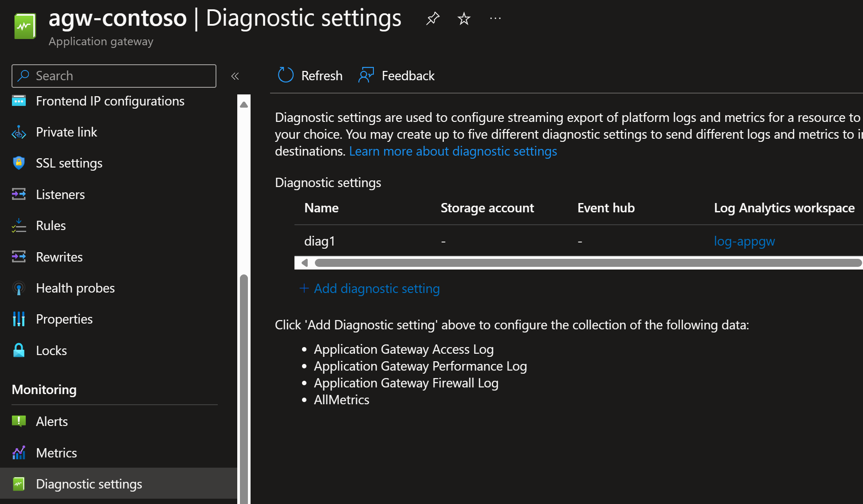The width and height of the screenshot is (863, 504).
Task: Open the Metrics page
Action: tap(56, 453)
